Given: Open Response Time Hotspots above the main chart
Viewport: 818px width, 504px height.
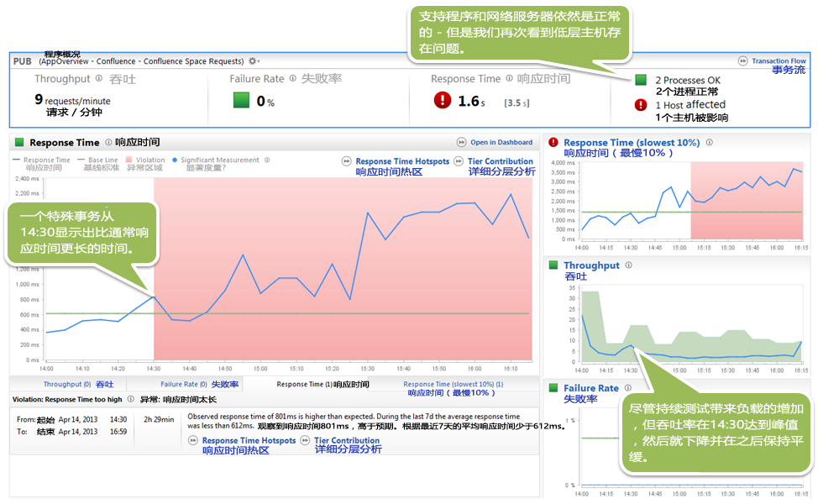Looking at the screenshot, I should tap(401, 161).
